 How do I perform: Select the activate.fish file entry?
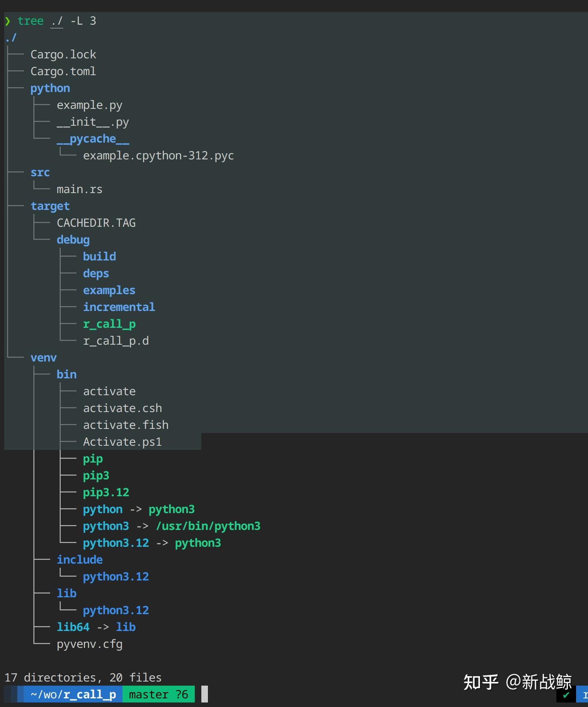coord(126,425)
